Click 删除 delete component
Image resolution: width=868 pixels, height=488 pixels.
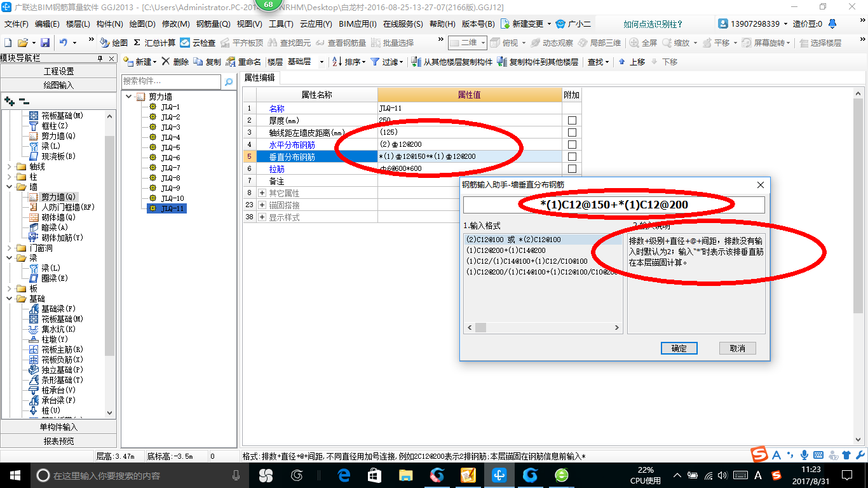[x=175, y=62]
